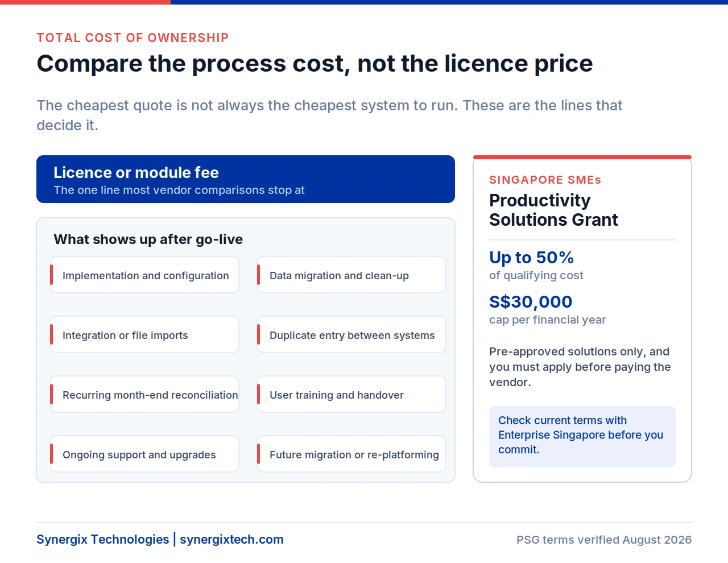This screenshot has height=563, width=728.
Task: Click 'Integration or file imports' card
Action: pos(144,334)
